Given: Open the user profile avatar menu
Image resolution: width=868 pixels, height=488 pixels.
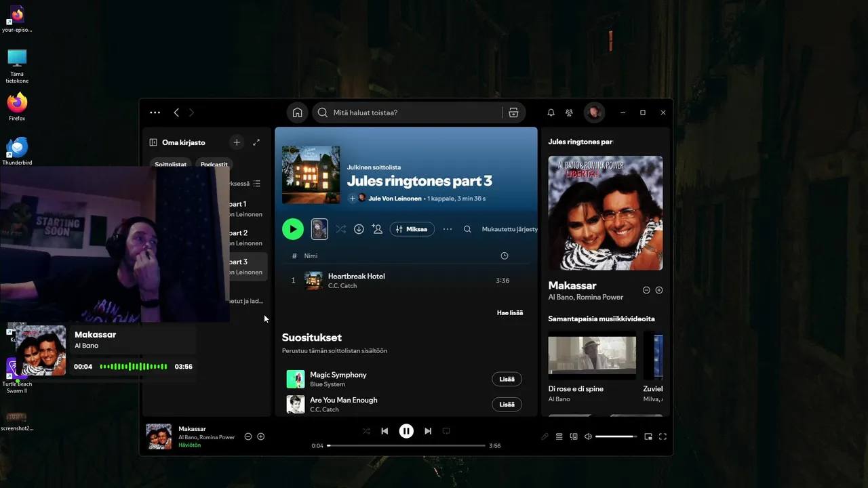Looking at the screenshot, I should [x=594, y=113].
